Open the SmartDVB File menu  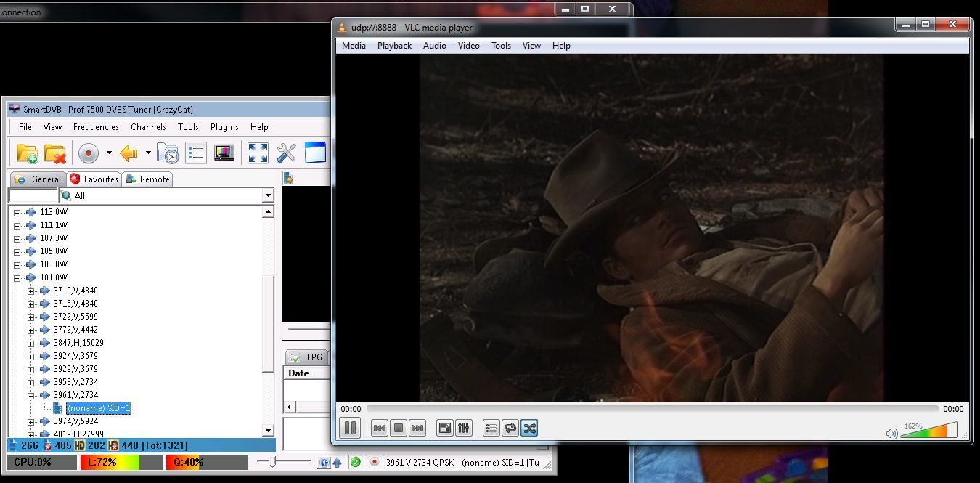click(25, 126)
